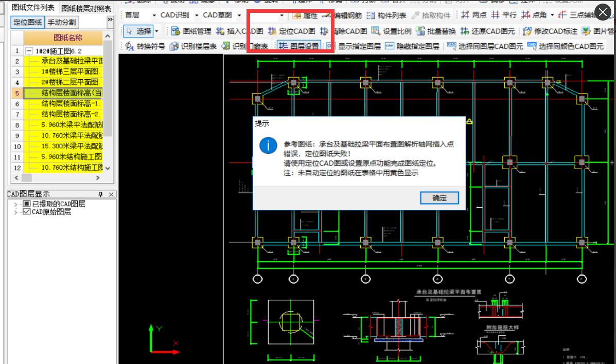Select the 插入CAD图 tool
The image size is (616, 364).
point(239,31)
